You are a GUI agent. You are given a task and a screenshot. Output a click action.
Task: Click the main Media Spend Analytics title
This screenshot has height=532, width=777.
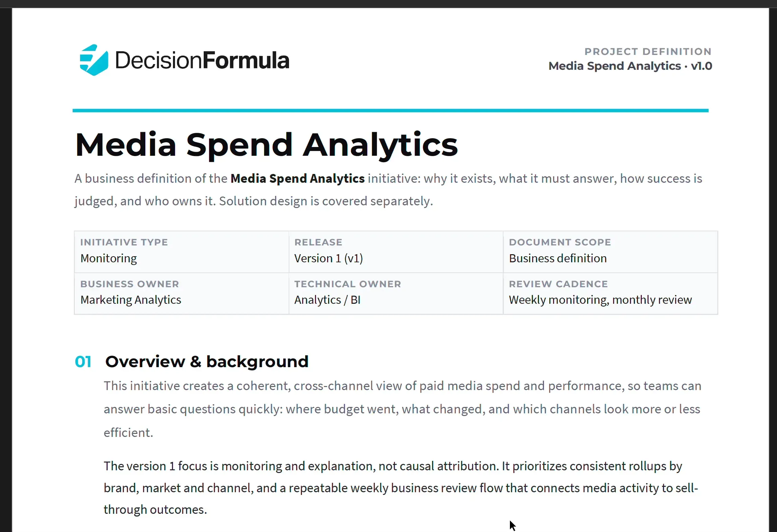click(266, 145)
